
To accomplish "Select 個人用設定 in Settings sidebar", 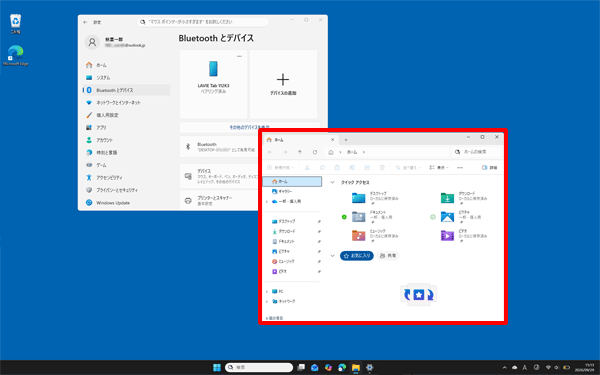I will [x=126, y=115].
